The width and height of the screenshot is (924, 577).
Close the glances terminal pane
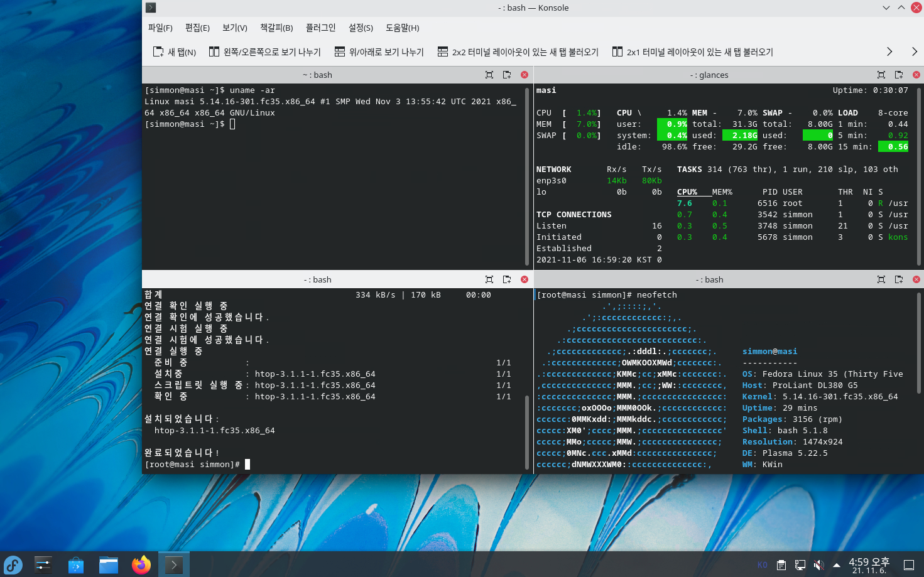pos(916,75)
